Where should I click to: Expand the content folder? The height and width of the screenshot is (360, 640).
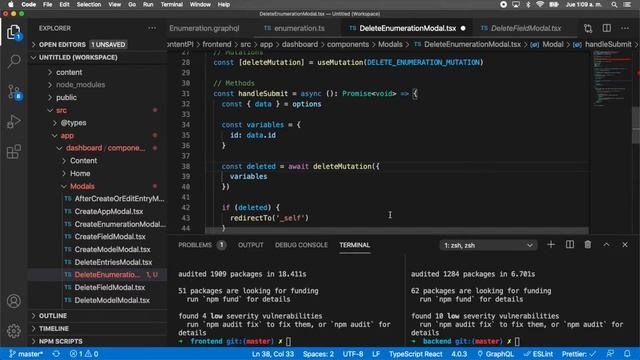(69, 72)
